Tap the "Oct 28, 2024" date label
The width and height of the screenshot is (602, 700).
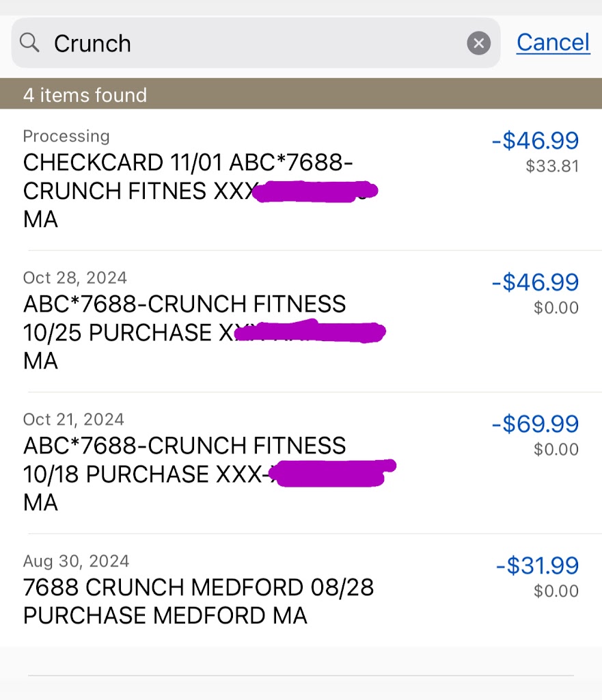(75, 278)
